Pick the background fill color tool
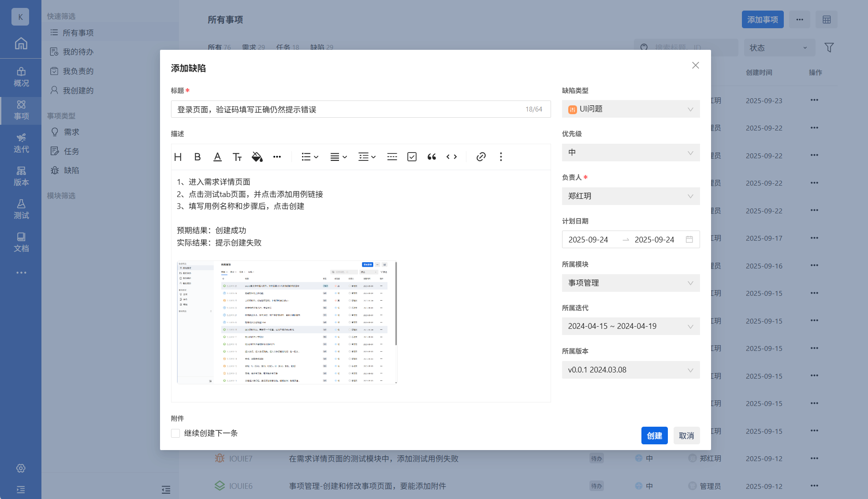 (x=257, y=157)
